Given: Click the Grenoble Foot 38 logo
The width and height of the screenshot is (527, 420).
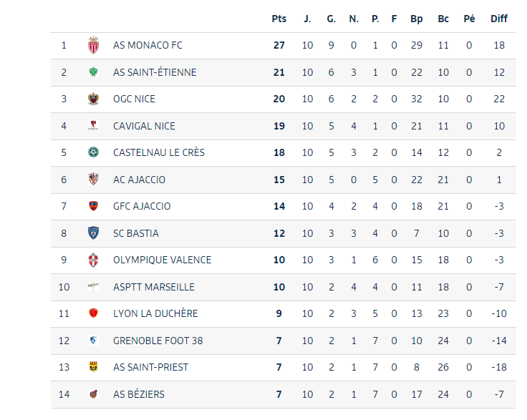Looking at the screenshot, I should (x=93, y=341).
